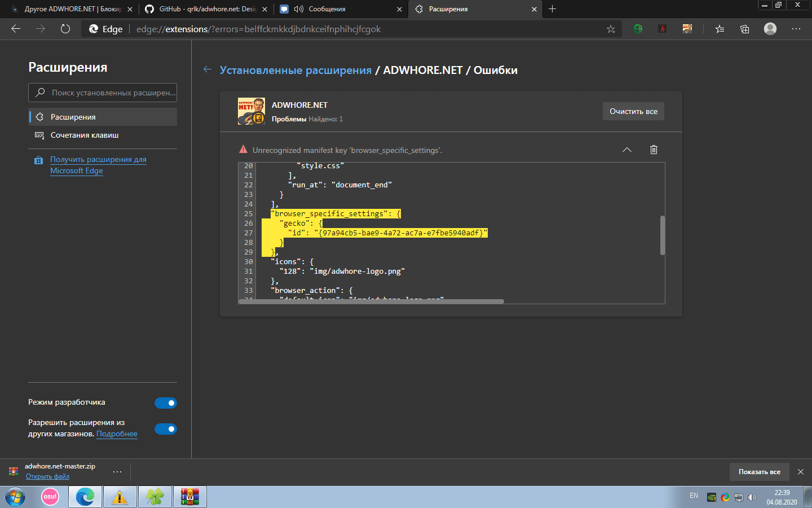Click the ADWHORE.NET extension logo
This screenshot has height=508, width=812.
(x=251, y=111)
